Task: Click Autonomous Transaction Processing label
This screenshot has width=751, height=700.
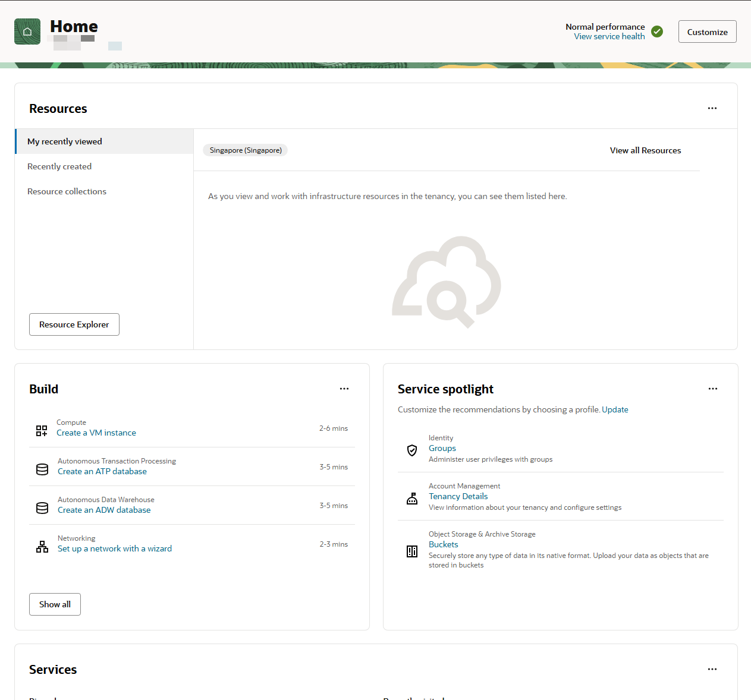Action: pos(117,461)
